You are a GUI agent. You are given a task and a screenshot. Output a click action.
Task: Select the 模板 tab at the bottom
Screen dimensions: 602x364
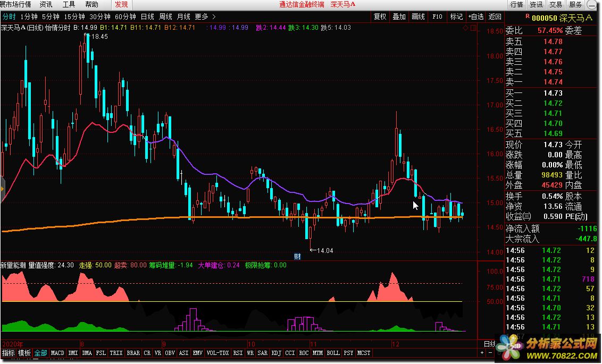24,353
